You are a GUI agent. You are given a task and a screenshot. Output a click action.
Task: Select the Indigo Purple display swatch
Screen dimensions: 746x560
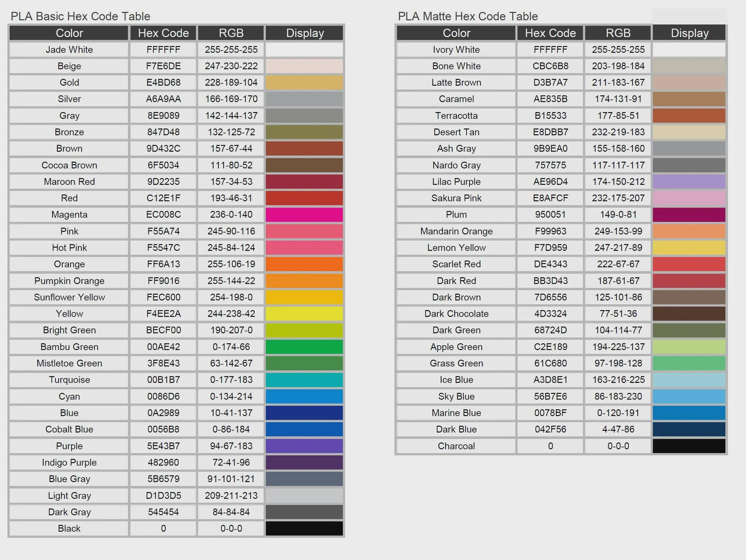coord(305,462)
